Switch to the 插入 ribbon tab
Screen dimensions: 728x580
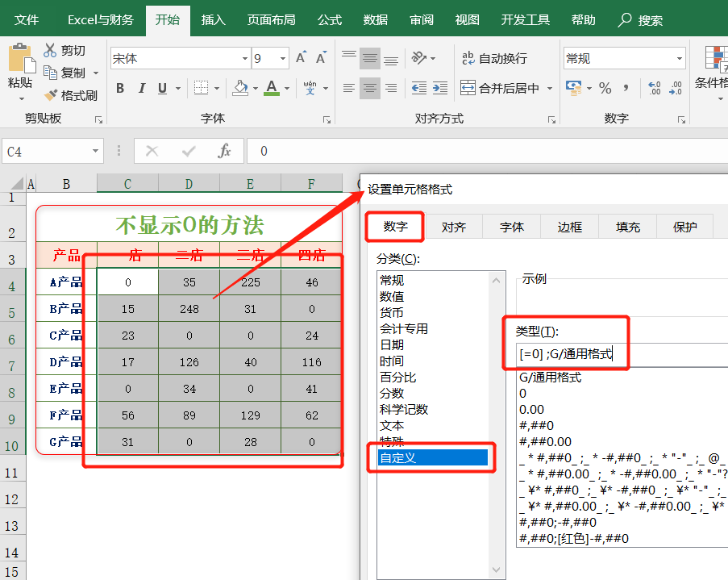(212, 21)
